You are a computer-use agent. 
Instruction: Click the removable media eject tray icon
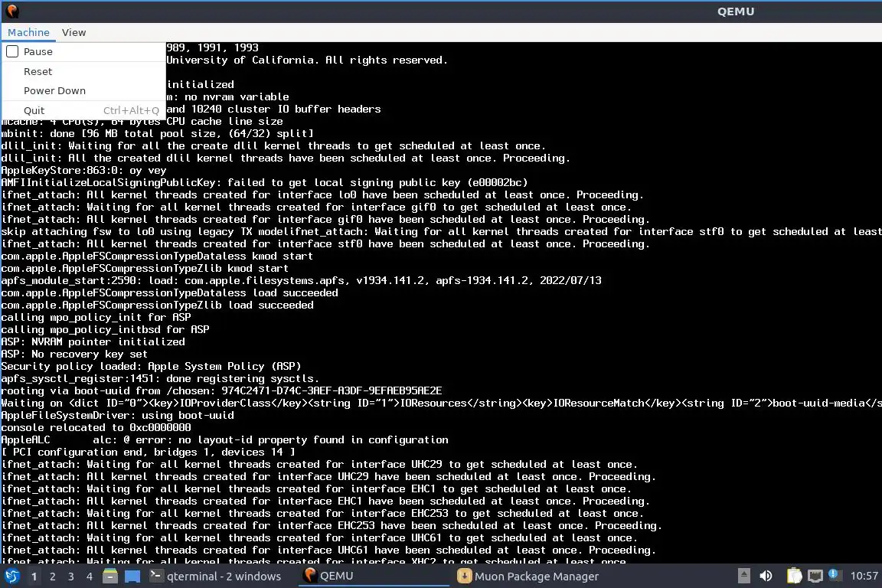click(x=743, y=576)
